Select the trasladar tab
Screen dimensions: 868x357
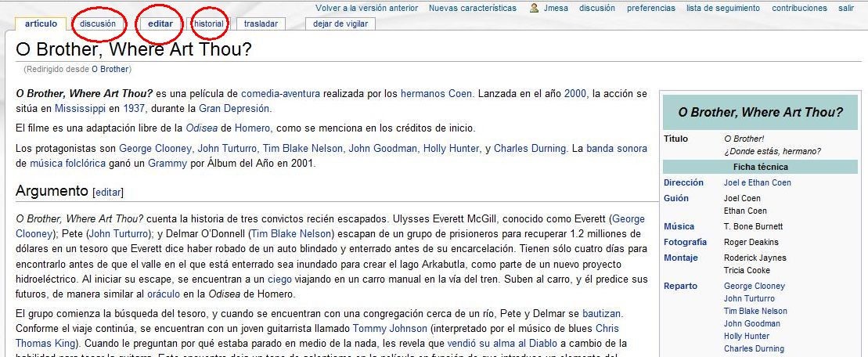[261, 23]
